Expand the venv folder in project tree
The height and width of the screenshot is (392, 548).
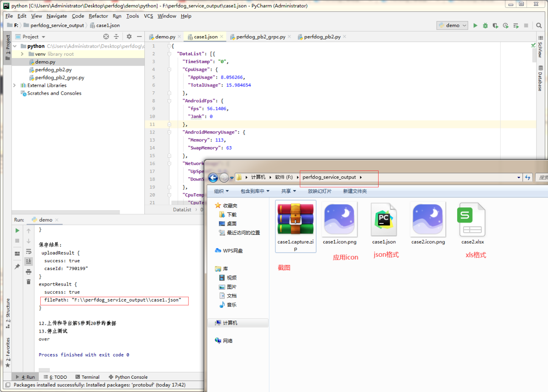pyautogui.click(x=22, y=54)
